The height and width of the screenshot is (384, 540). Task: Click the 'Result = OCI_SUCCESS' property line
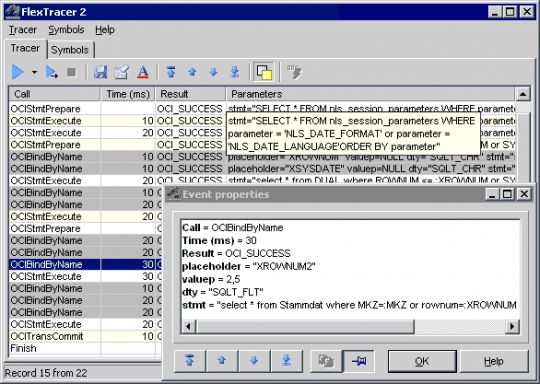pos(236,253)
